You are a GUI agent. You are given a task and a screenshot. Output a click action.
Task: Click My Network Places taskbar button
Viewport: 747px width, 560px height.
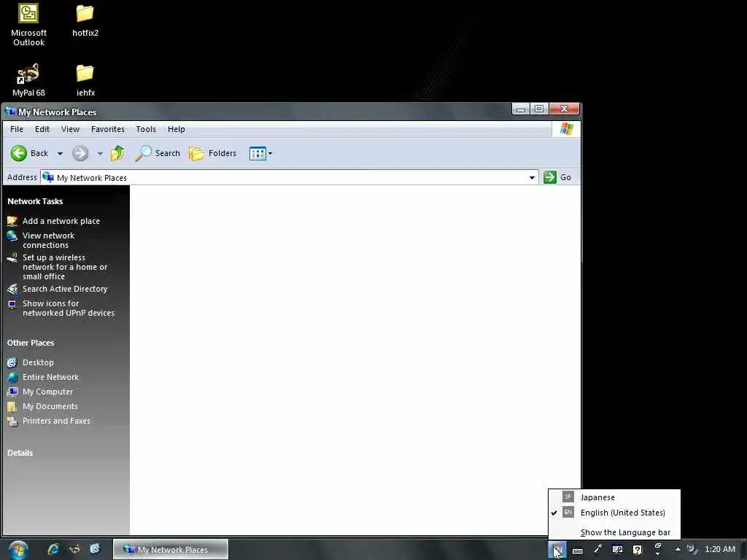coord(171,549)
